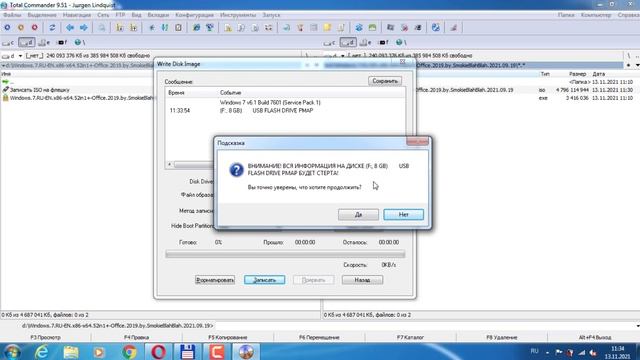Viewport: 640px width, 360px height.
Task: Open the Папки menu
Action: (566, 15)
